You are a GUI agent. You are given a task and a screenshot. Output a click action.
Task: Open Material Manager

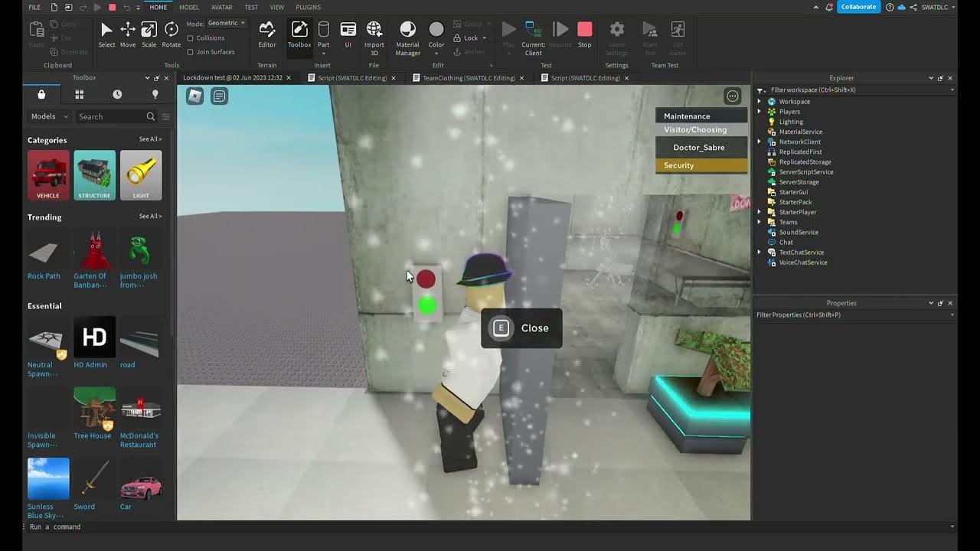click(407, 38)
